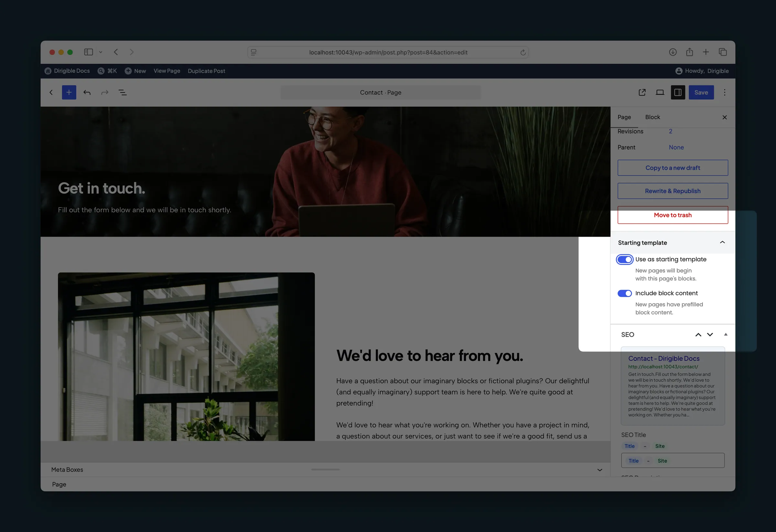Switch to the Page tab

point(624,117)
